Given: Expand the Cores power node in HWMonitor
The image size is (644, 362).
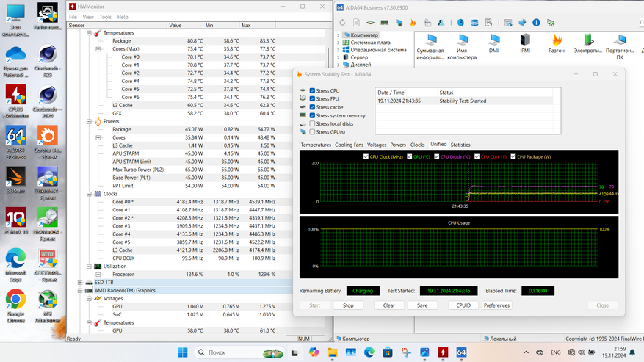Looking at the screenshot, I should 98,137.
